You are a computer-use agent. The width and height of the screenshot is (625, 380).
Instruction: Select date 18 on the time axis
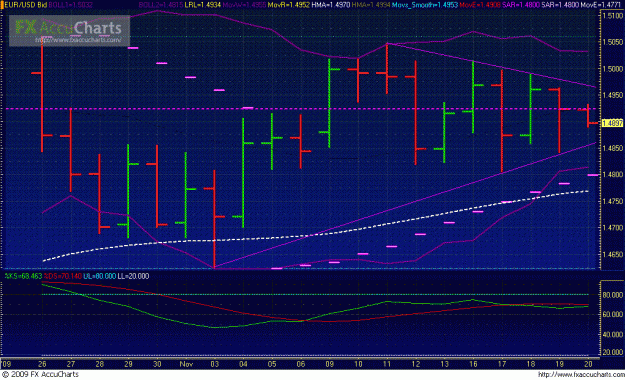coord(531,364)
